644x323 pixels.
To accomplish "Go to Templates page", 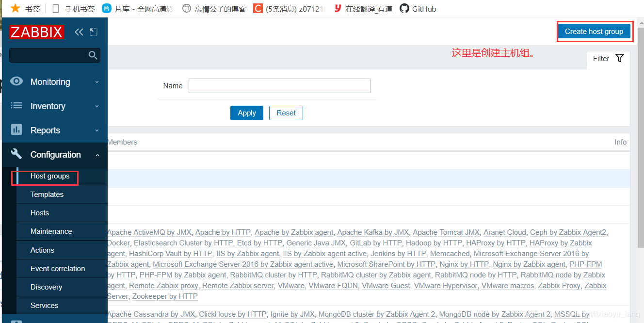I will [47, 194].
